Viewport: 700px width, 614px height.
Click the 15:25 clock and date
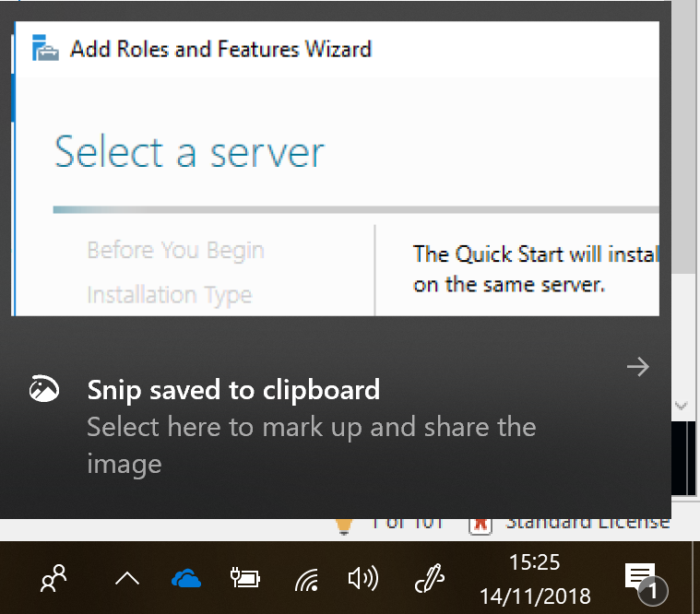pyautogui.click(x=535, y=579)
